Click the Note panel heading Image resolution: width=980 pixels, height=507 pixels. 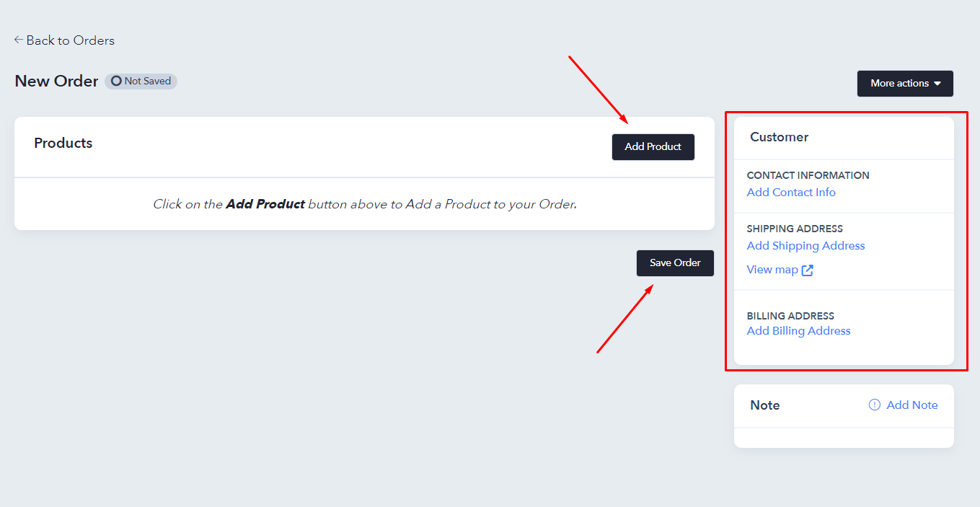pyautogui.click(x=764, y=405)
